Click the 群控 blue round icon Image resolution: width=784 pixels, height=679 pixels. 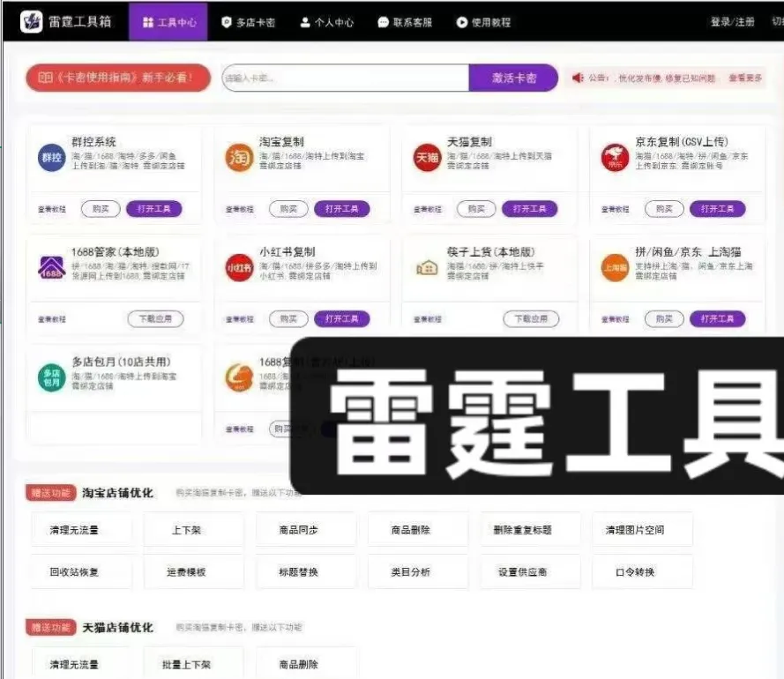(52, 158)
